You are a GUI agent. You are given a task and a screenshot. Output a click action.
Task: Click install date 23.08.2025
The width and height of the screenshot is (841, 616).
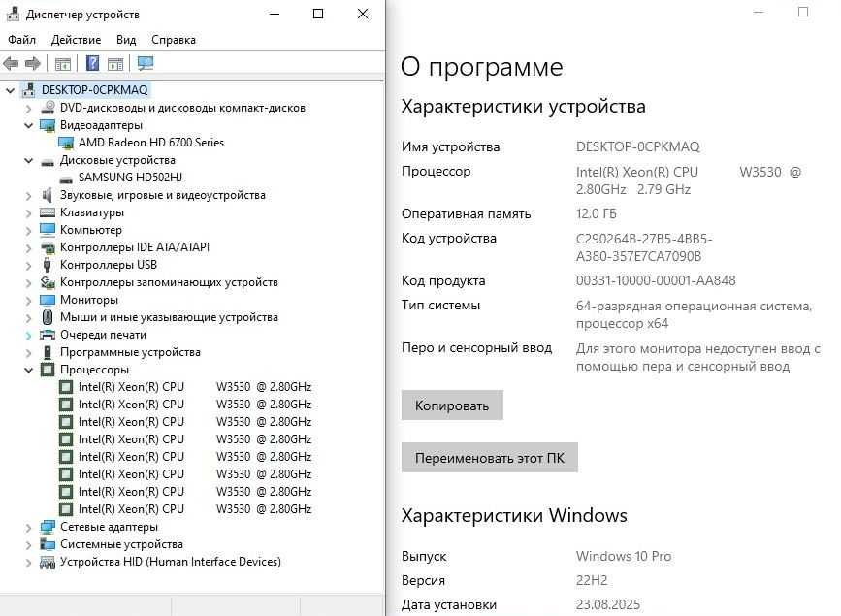click(608, 604)
